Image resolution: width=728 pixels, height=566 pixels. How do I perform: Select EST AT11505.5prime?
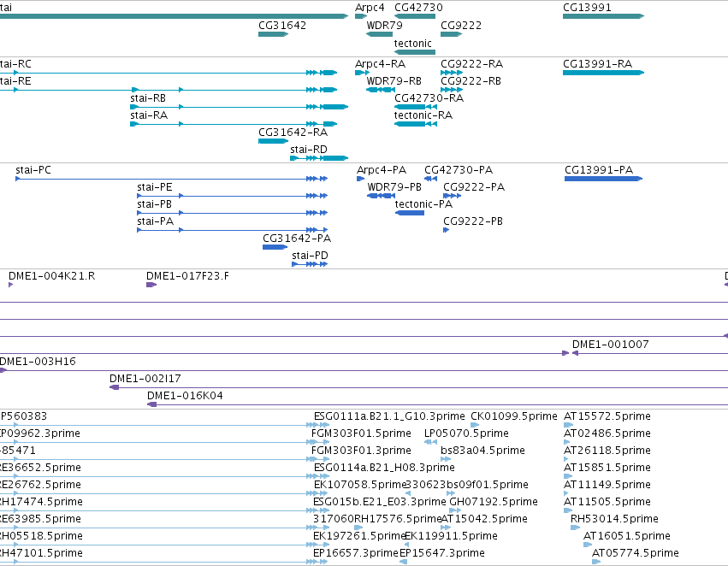click(x=607, y=502)
